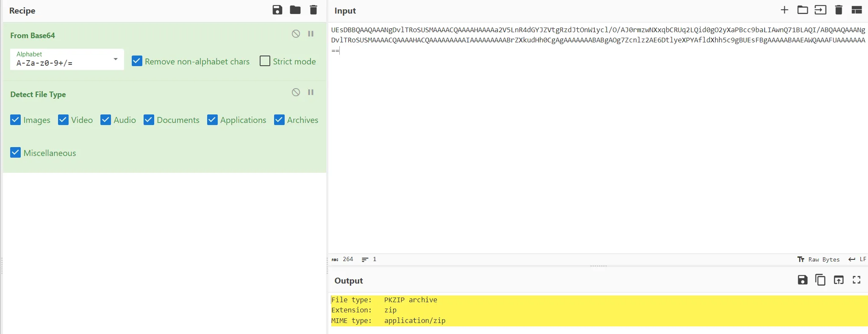Maximise the output pane

857,280
